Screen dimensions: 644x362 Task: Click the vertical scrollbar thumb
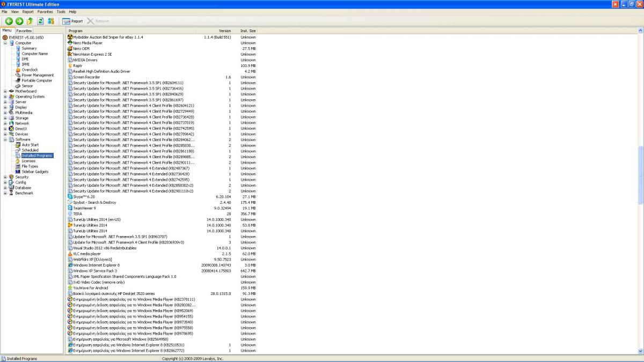(x=640, y=175)
